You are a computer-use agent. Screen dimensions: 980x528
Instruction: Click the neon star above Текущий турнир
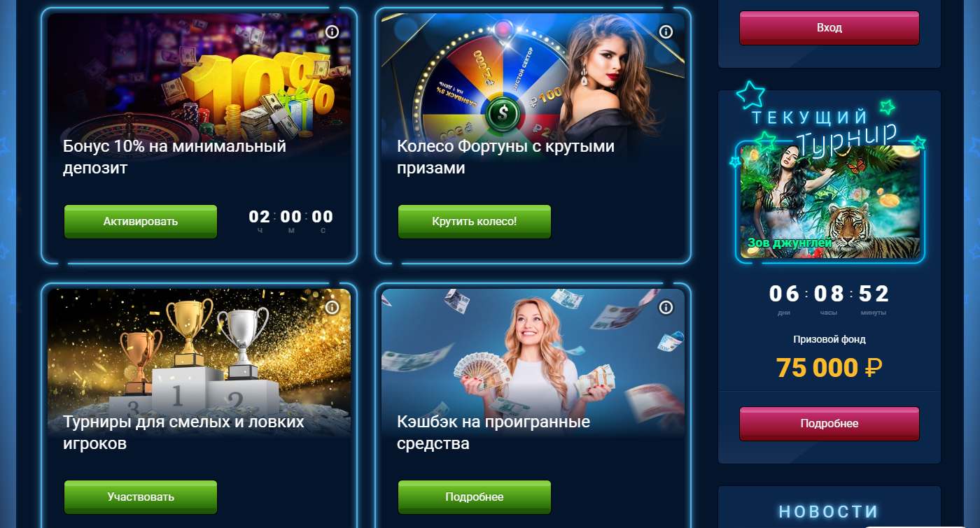[x=750, y=94]
